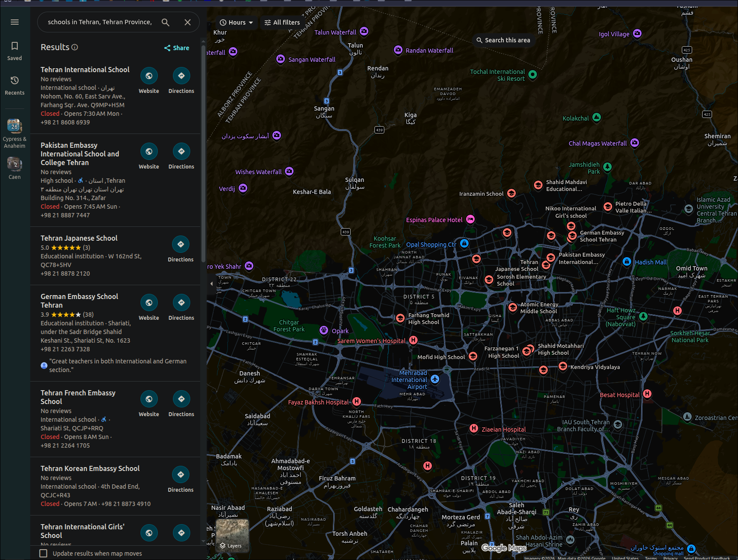738x560 pixels.
Task: Click the Results info icon
Action: pyautogui.click(x=75, y=47)
